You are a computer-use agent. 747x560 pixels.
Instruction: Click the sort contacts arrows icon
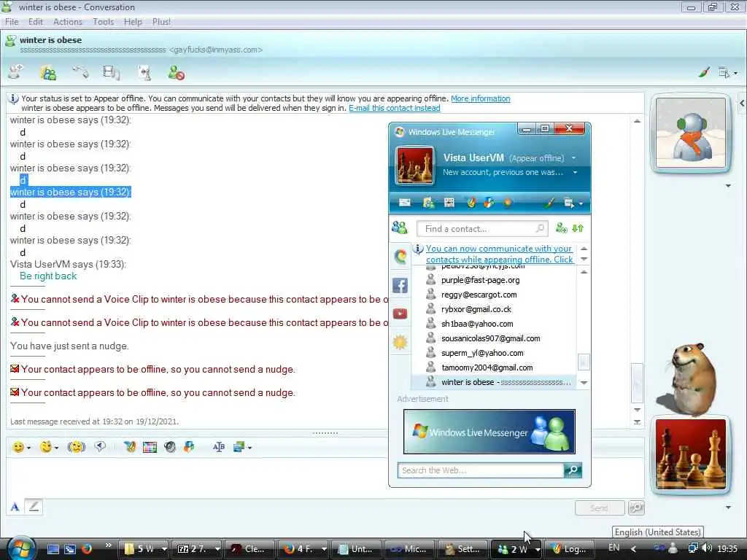coord(578,228)
